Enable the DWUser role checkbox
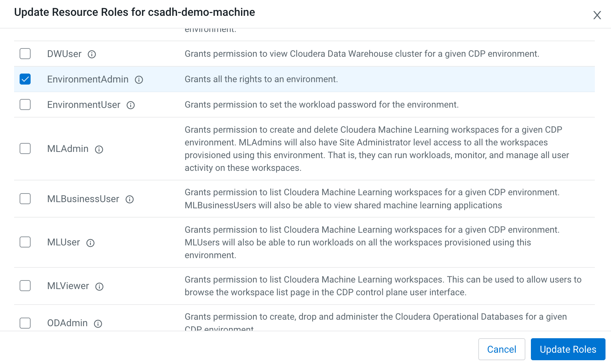The width and height of the screenshot is (611, 364). coord(25,54)
